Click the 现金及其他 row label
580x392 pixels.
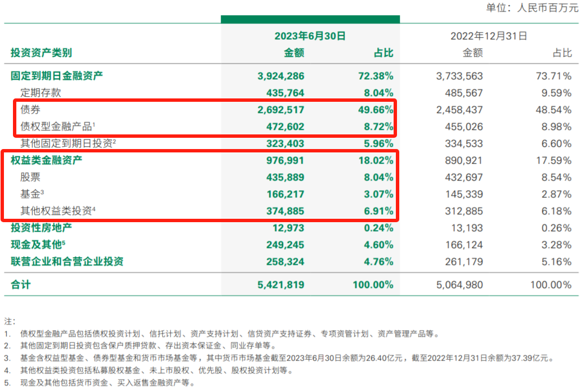point(38,245)
